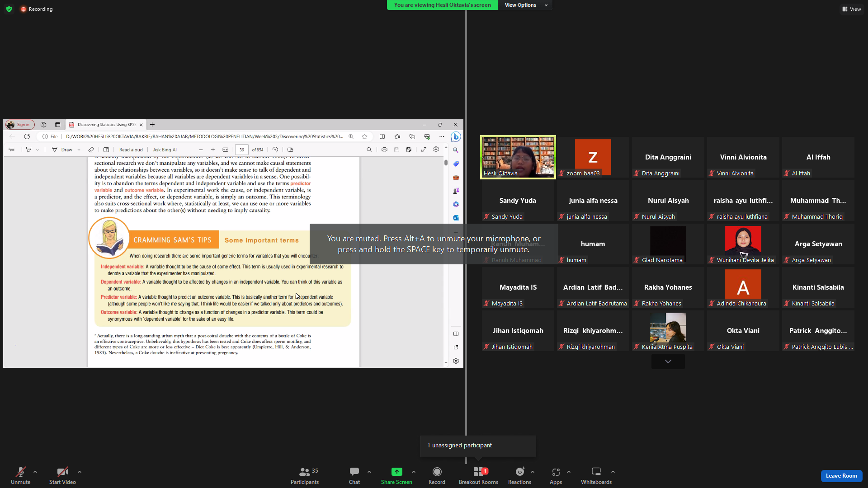Click the Recording indicator

(37, 9)
